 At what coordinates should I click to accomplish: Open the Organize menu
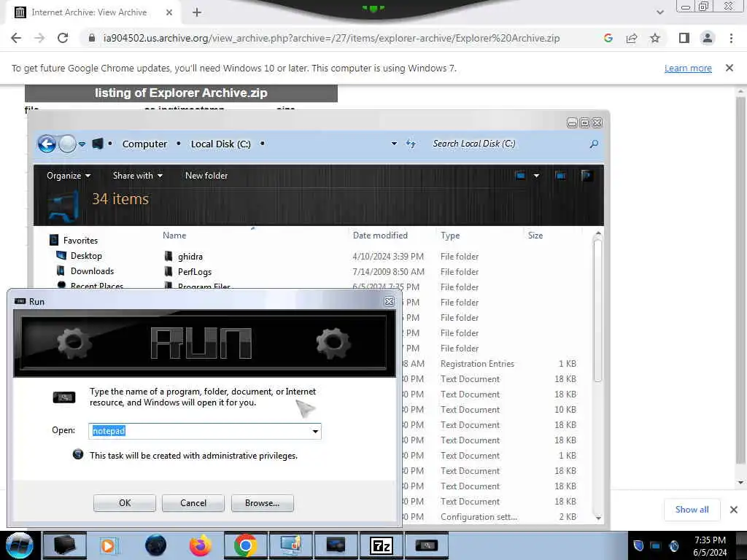(68, 176)
